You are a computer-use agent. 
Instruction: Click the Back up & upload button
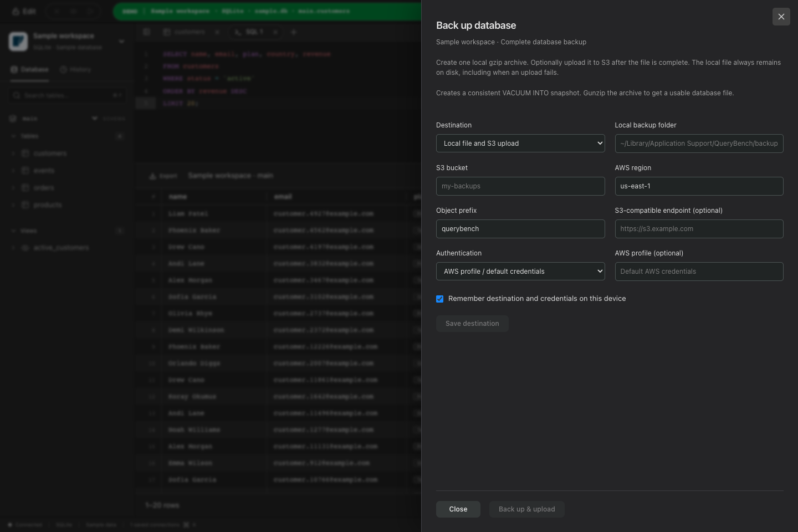[x=527, y=509]
